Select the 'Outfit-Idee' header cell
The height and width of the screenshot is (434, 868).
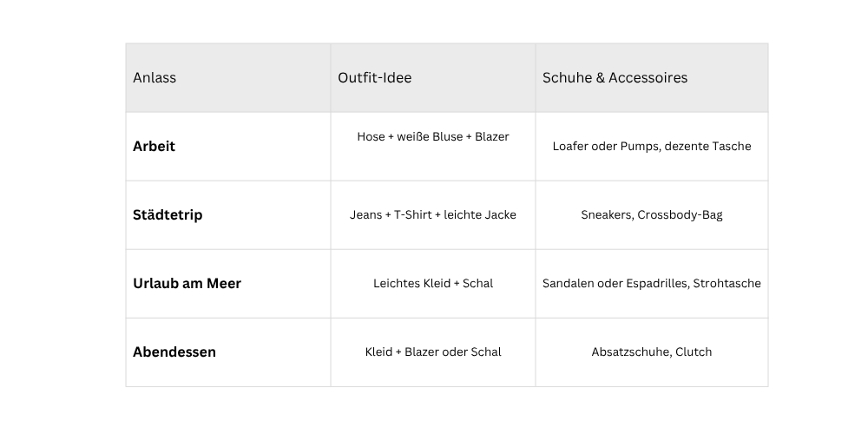coord(375,78)
